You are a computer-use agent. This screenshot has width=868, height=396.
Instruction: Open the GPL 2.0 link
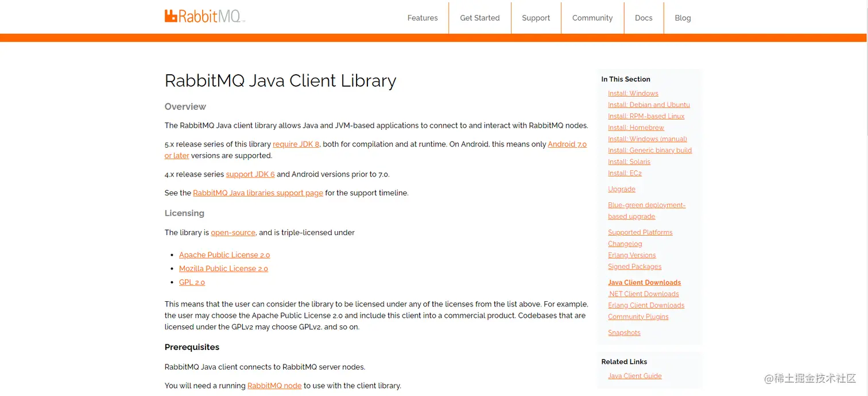click(192, 282)
